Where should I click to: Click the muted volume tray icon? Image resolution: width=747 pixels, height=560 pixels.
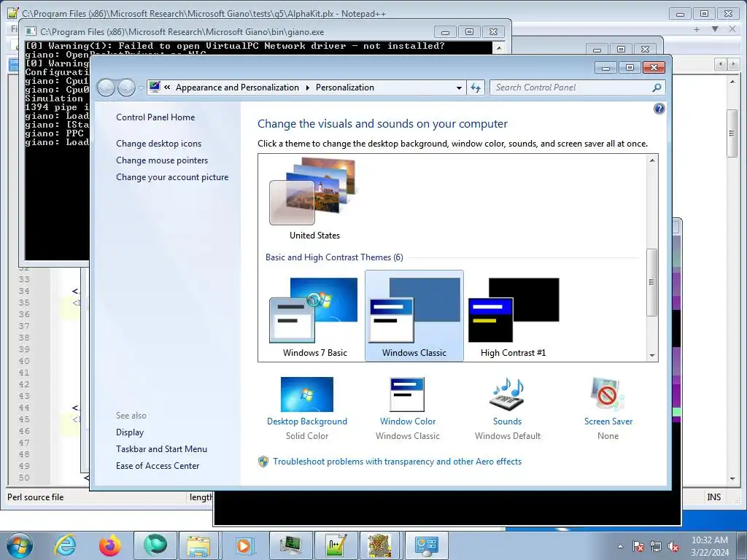pyautogui.click(x=673, y=546)
